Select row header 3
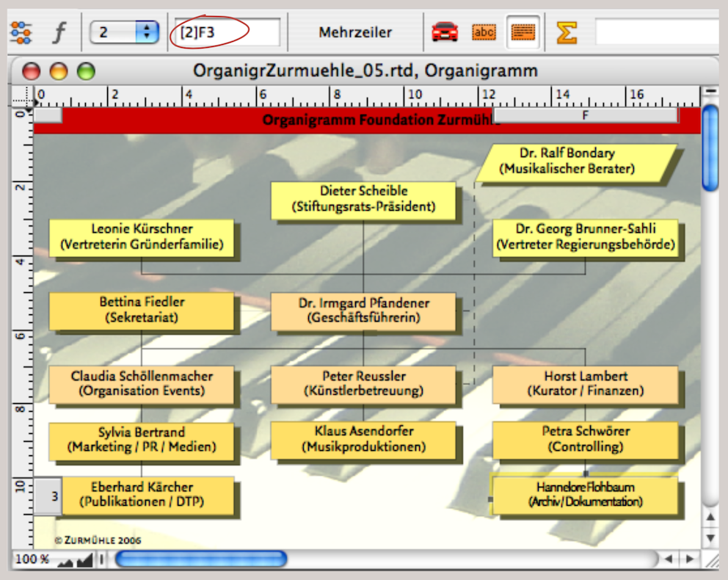This screenshot has height=580, width=728. point(48,496)
